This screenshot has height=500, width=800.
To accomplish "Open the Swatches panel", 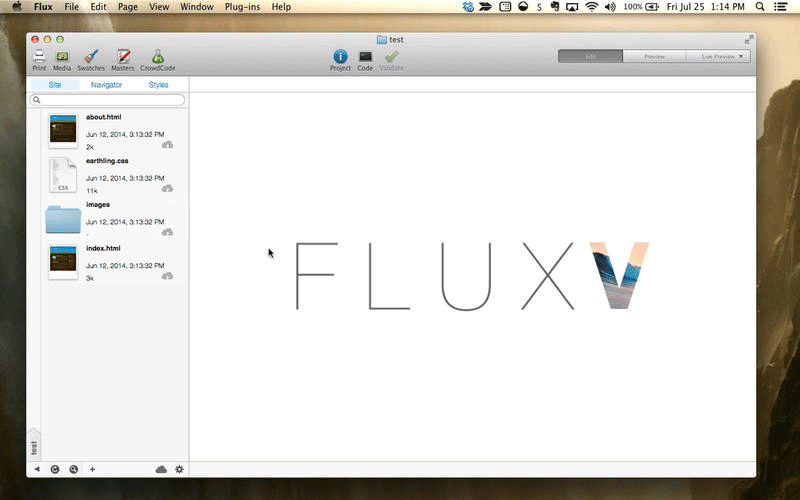I will (91, 58).
